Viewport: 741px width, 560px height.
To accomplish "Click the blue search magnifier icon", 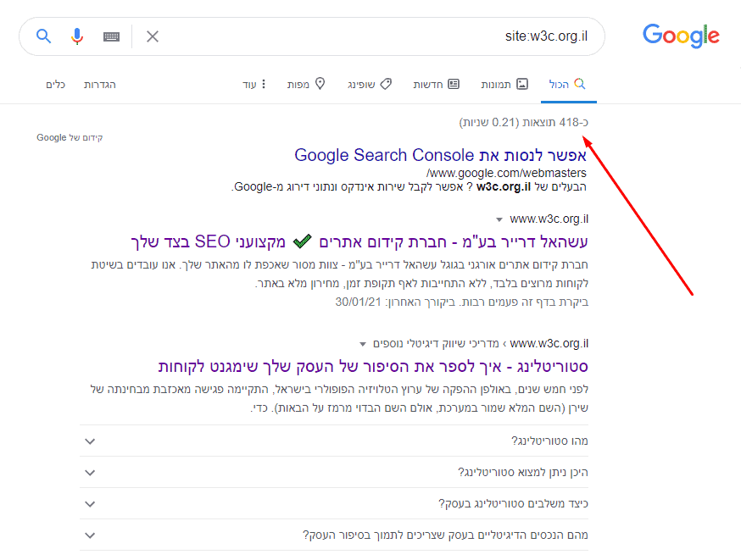I will pos(43,36).
